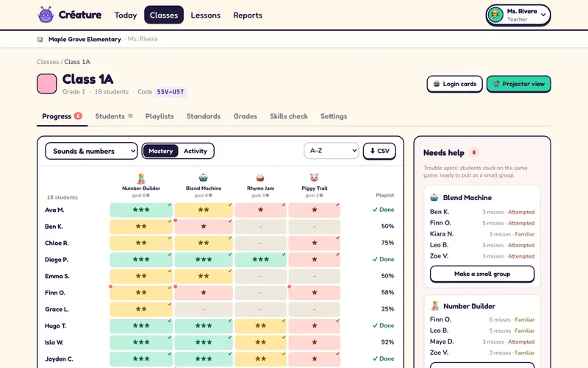This screenshot has height=368, width=588.
Task: Click the red alert dot on Finn O.'s Number Builder cell
Action: coord(111,286)
